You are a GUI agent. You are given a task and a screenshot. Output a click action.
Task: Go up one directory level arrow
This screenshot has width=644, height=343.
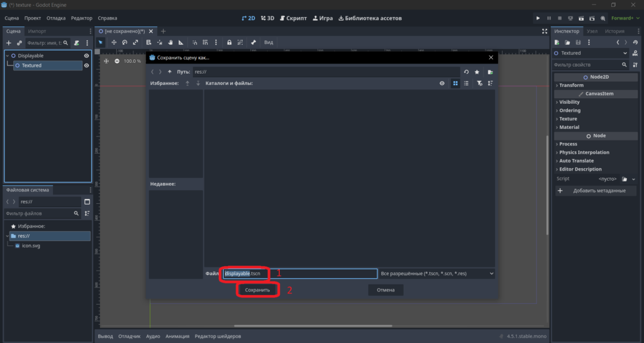click(x=170, y=72)
